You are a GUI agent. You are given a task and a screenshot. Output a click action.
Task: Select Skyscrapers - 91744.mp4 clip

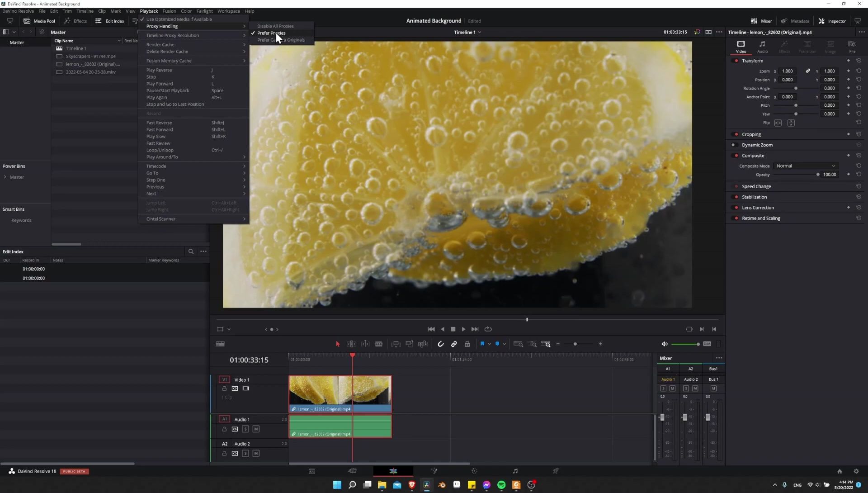point(90,56)
